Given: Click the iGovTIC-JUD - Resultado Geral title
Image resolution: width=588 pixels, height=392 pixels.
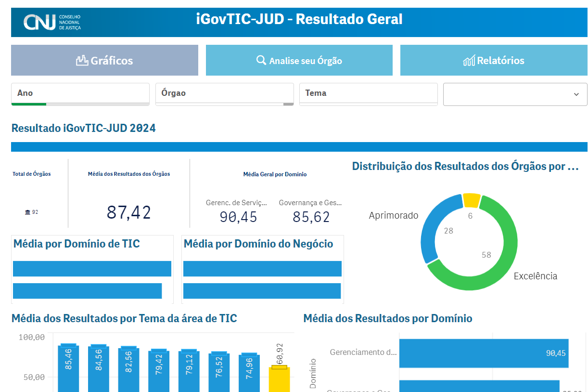Looking at the screenshot, I should pyautogui.click(x=299, y=19).
